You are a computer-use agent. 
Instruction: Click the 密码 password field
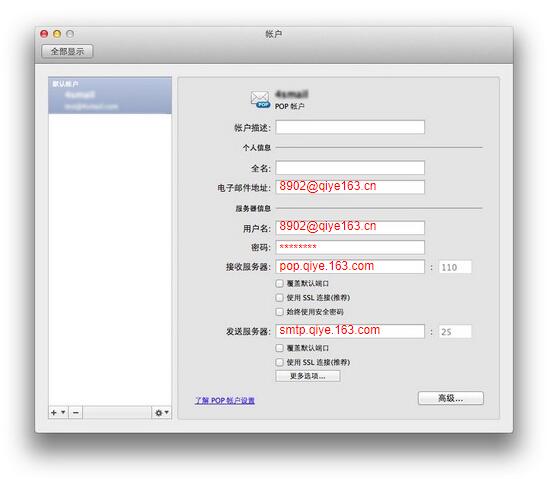(x=350, y=247)
